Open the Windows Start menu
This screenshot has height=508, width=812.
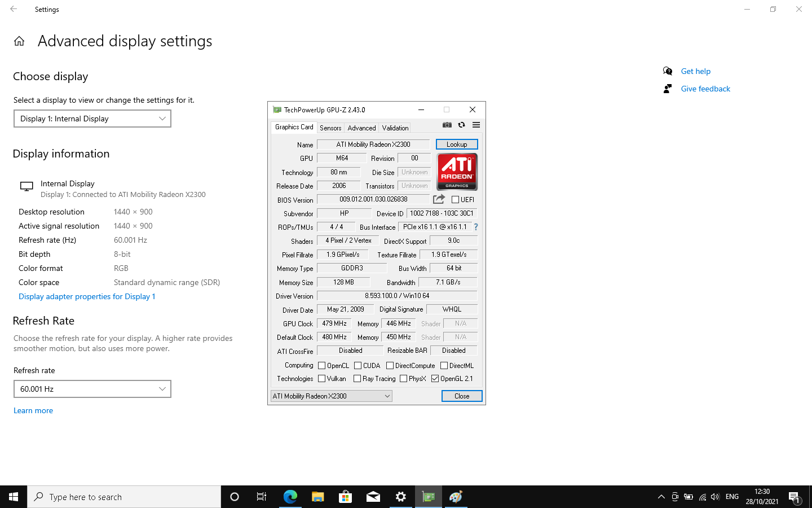(14, 497)
